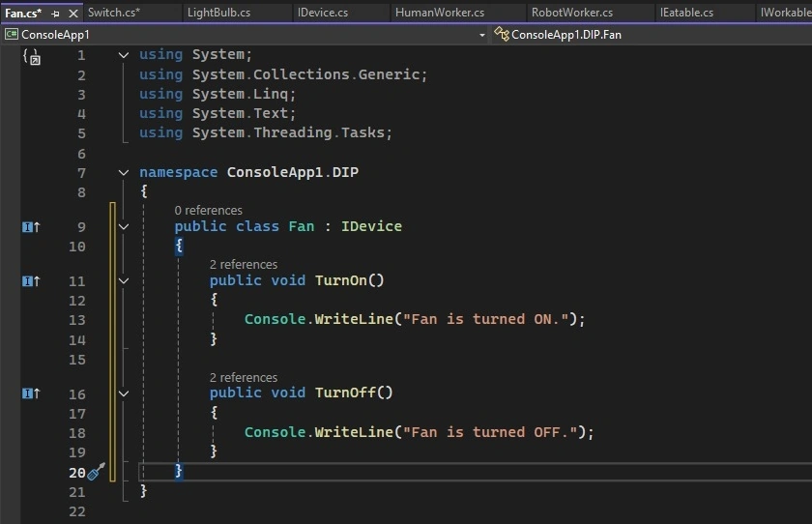Click 'System.Threading.Tasks' on line 5
This screenshot has width=812, height=524.
288,132
